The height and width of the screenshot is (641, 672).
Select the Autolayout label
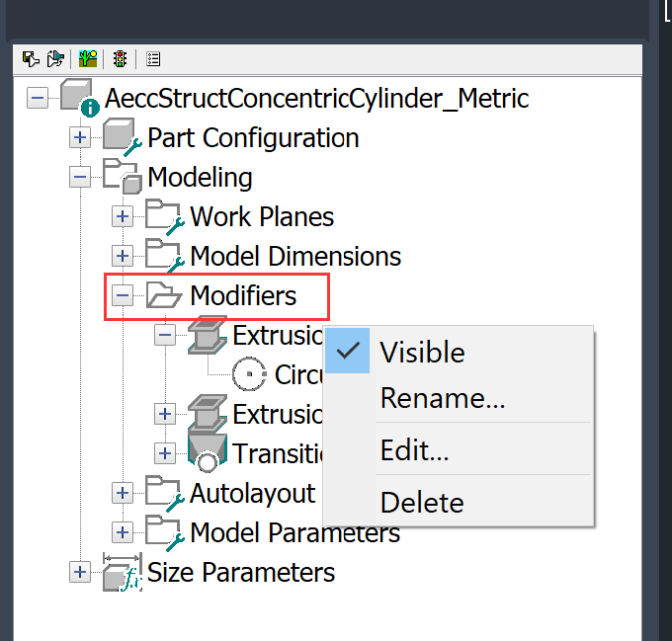pyautogui.click(x=253, y=493)
